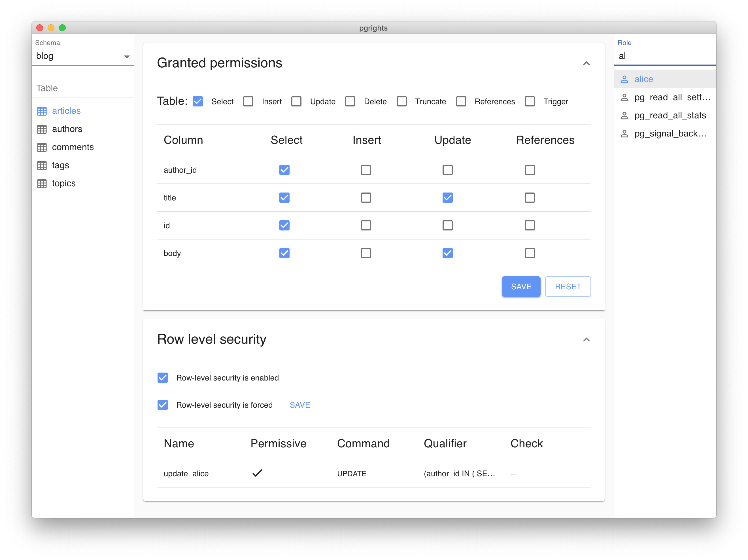Click the Row level security heading
The image size is (748, 560).
212,339
